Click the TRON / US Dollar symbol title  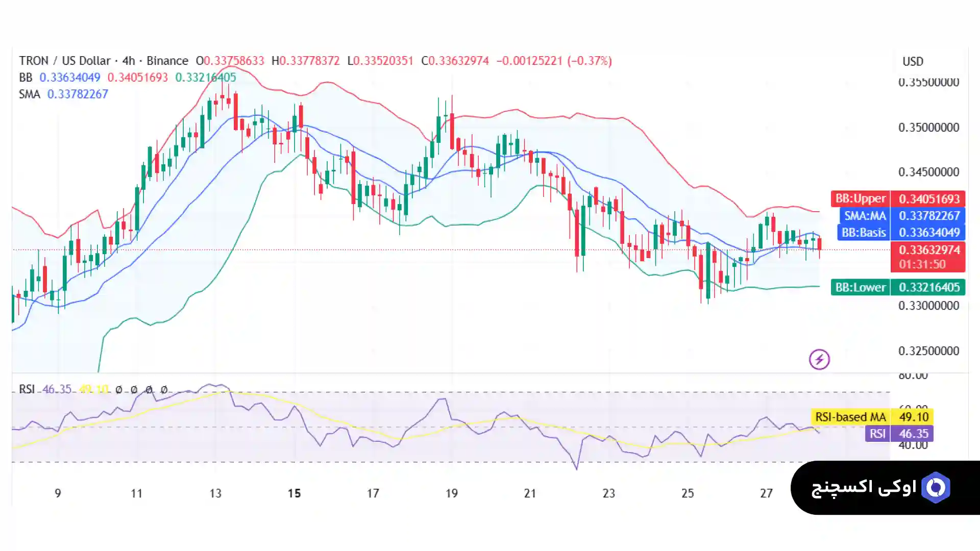[65, 61]
